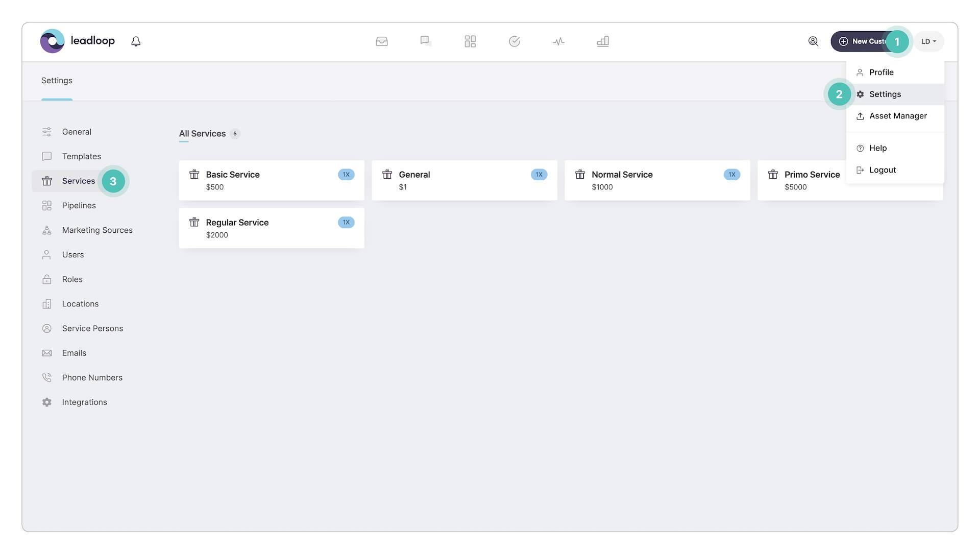Viewport: 980px width, 554px height.
Task: Open the Templates settings section
Action: (81, 156)
